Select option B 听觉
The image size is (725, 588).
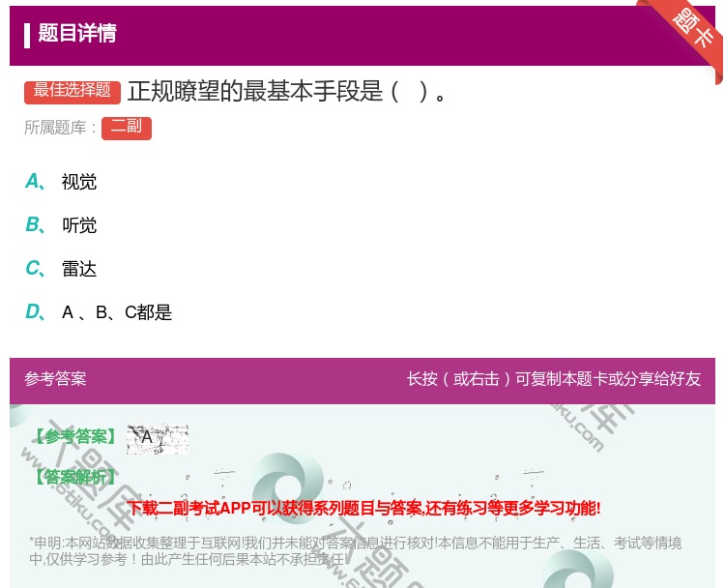coord(61,224)
